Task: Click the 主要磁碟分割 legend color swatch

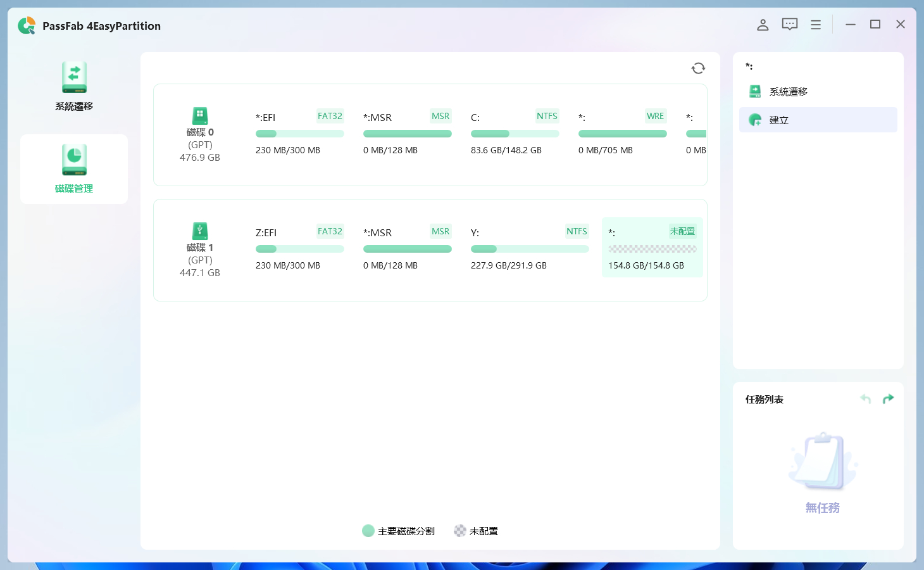Action: pos(368,531)
